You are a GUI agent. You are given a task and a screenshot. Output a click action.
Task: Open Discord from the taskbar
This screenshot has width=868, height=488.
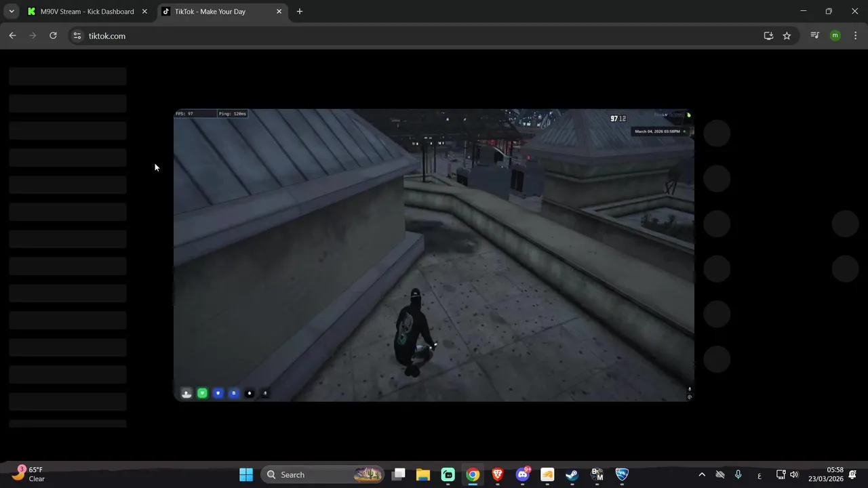pyautogui.click(x=523, y=474)
